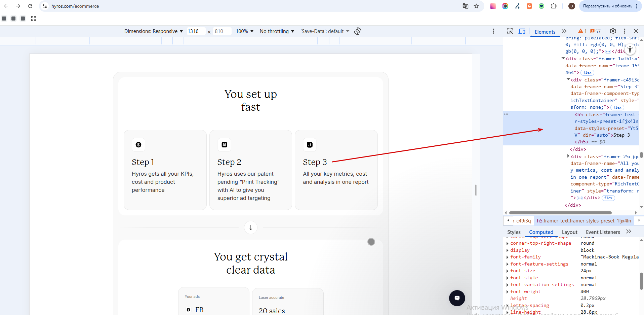Viewport: 644px width, 315px height.
Task: Open the Extensions puzzle-piece menu
Action: coord(554,6)
